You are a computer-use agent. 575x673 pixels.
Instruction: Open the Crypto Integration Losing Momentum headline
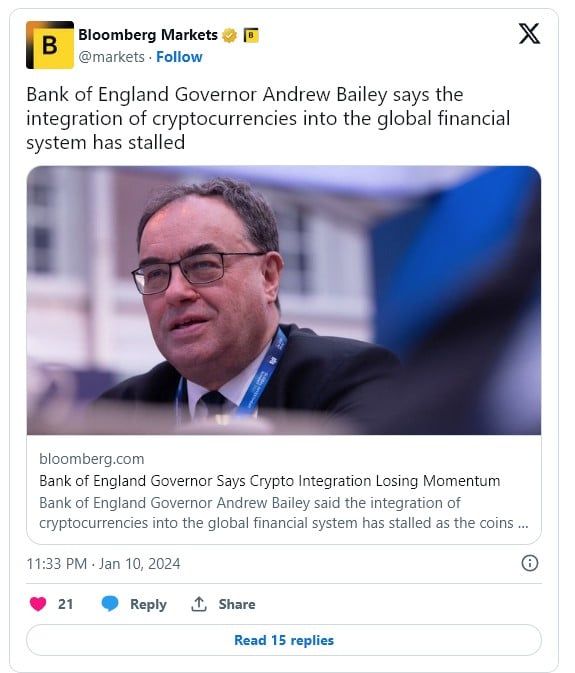tap(269, 481)
